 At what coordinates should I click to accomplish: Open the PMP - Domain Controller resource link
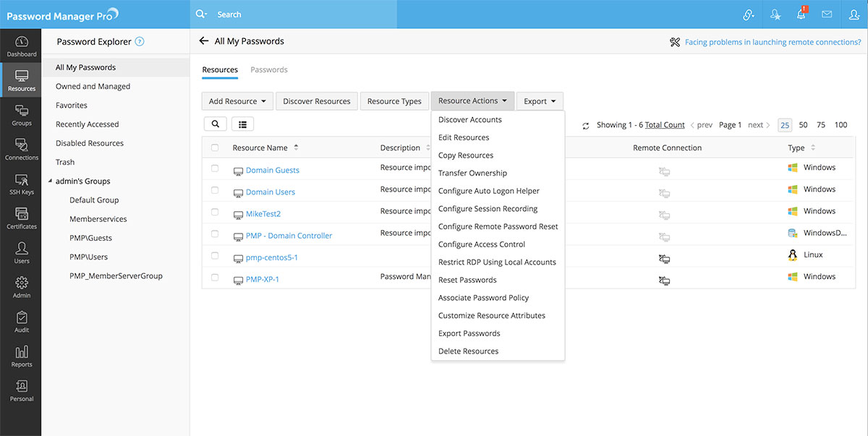pyautogui.click(x=289, y=236)
